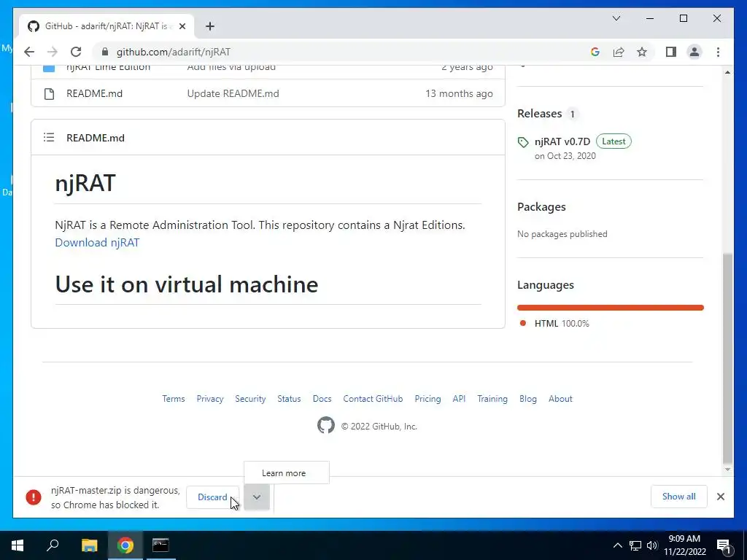
Task: Bookmark this tab with star icon
Action: click(x=642, y=52)
